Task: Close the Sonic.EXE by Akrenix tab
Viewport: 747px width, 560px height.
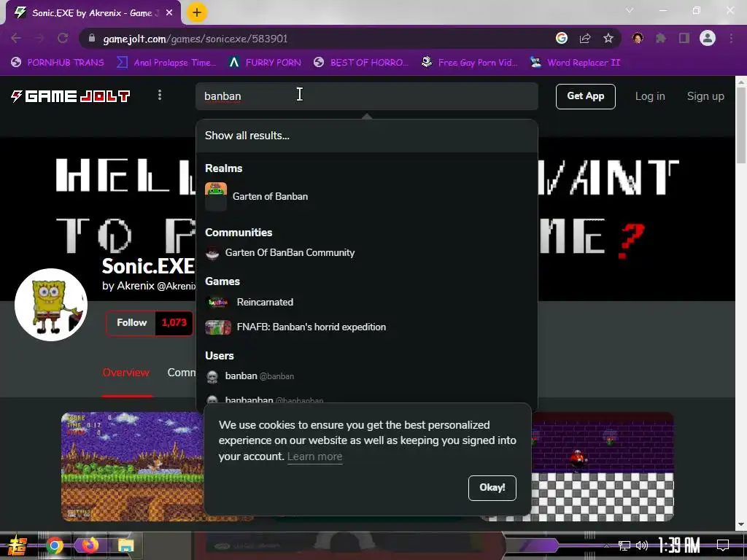Action: click(x=169, y=13)
